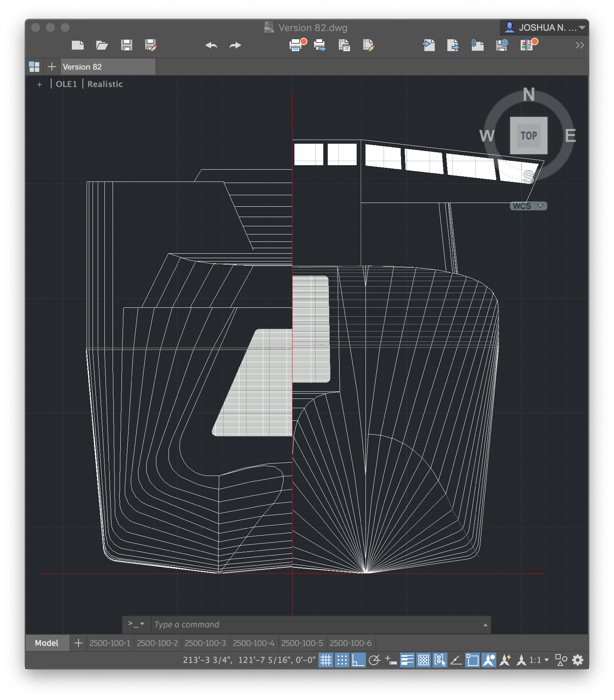
Task: Click the TOP face of the ViewCube
Action: 529,136
